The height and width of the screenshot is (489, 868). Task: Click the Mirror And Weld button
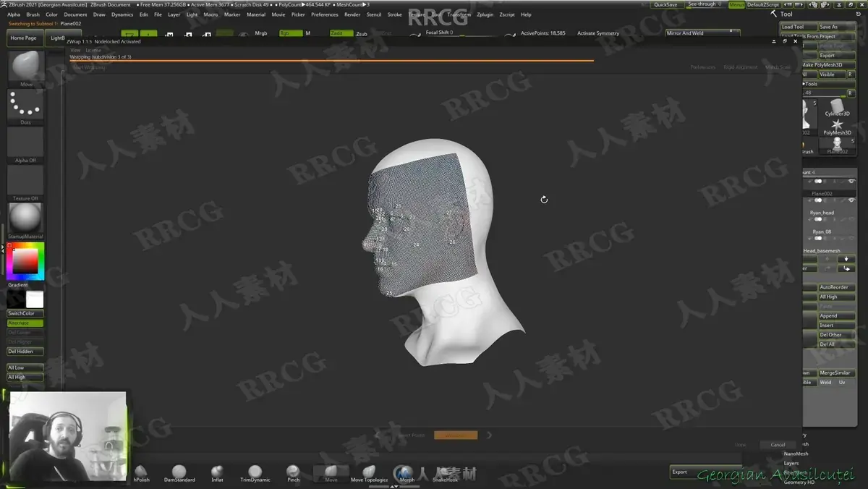[702, 33]
